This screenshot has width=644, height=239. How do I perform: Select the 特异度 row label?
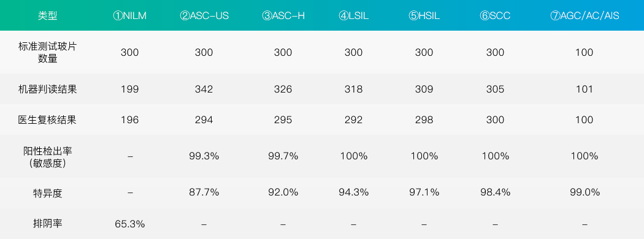pyautogui.click(x=48, y=192)
